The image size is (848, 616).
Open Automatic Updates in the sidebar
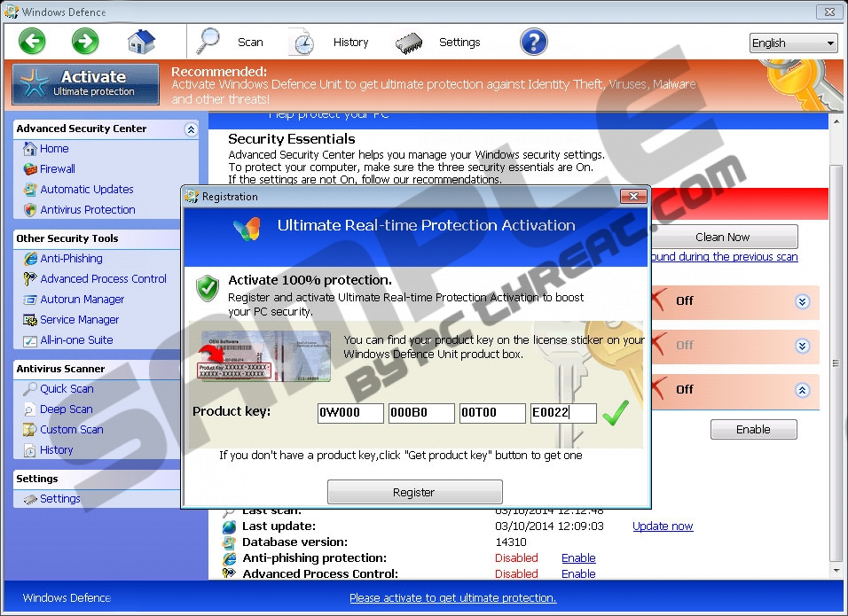pos(87,189)
